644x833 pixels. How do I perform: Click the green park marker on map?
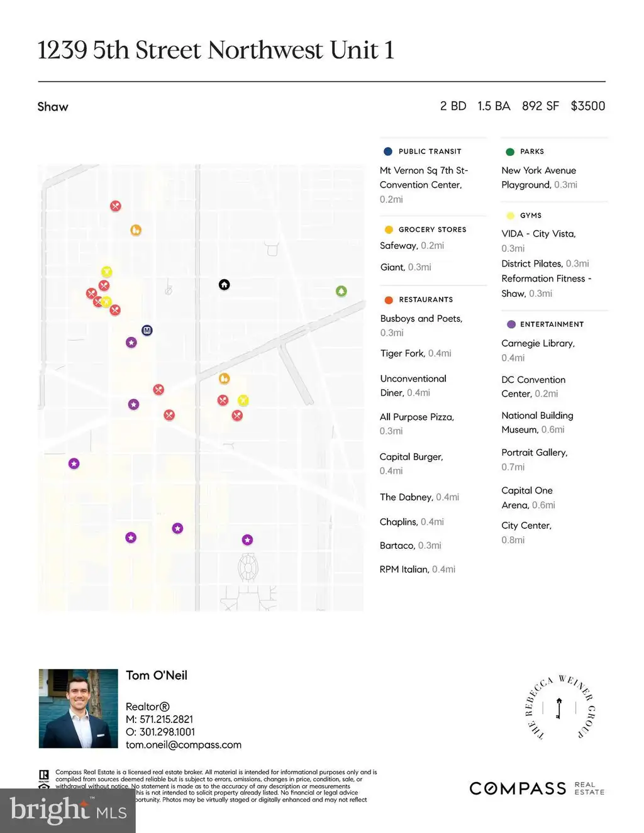point(341,291)
